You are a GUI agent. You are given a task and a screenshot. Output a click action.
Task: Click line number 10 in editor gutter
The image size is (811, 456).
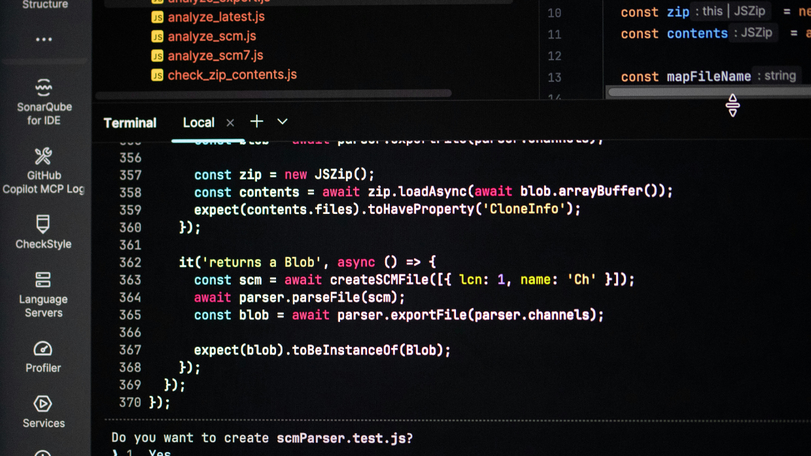tap(554, 13)
